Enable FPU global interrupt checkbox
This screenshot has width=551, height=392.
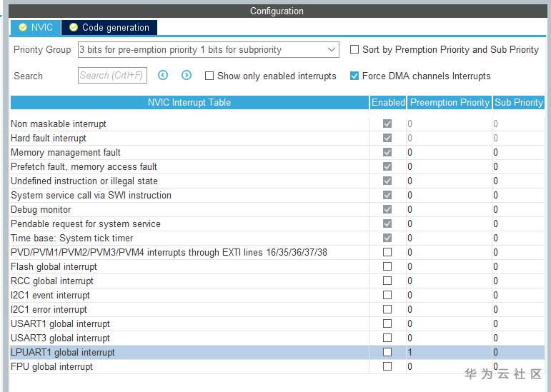pos(387,366)
